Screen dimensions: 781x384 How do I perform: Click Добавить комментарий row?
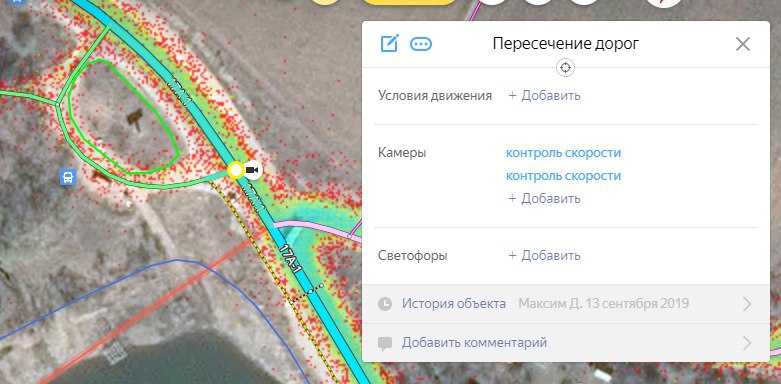[565, 343]
